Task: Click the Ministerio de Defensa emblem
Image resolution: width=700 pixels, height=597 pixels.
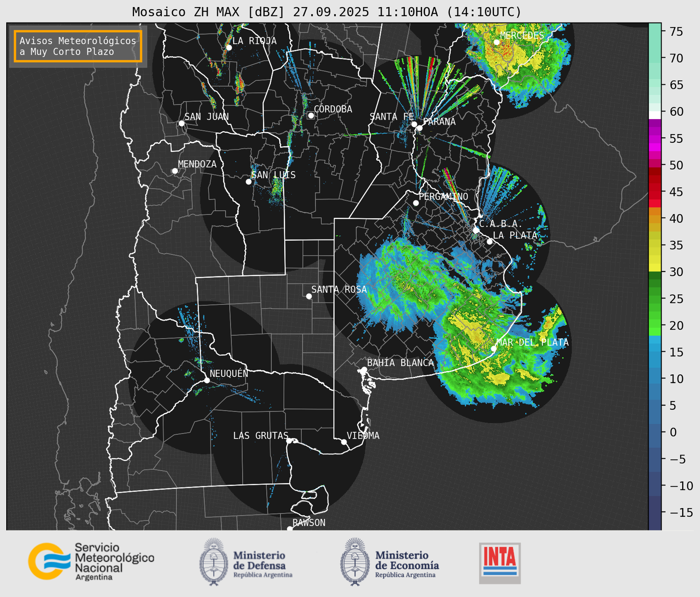Action: pos(214,562)
